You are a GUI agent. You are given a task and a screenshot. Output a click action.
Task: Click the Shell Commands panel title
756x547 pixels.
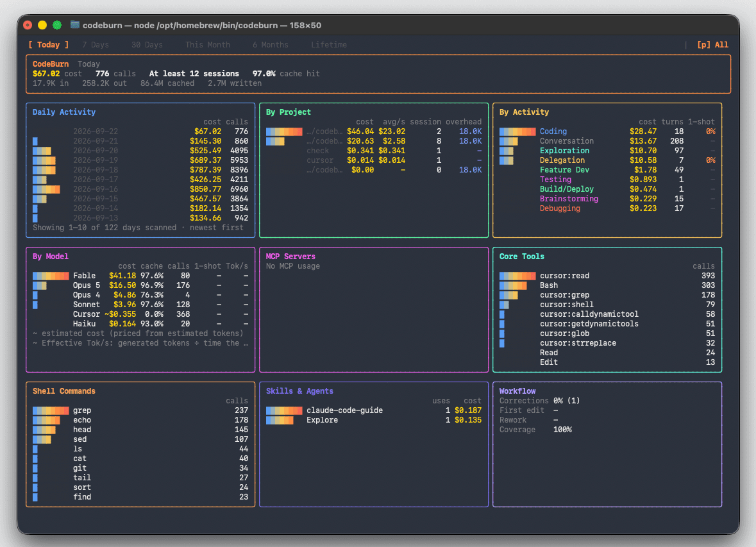(64, 391)
